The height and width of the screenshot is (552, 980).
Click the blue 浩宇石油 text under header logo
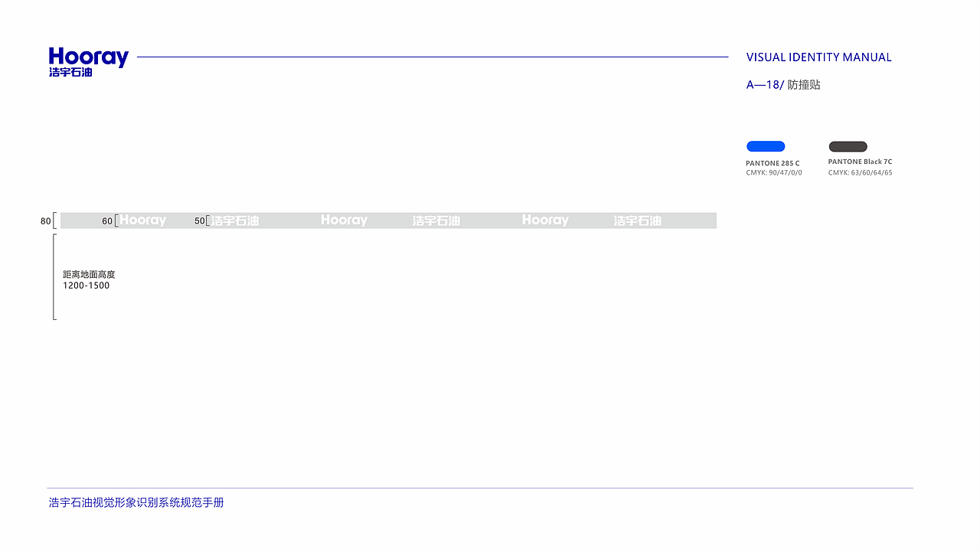tap(70, 72)
